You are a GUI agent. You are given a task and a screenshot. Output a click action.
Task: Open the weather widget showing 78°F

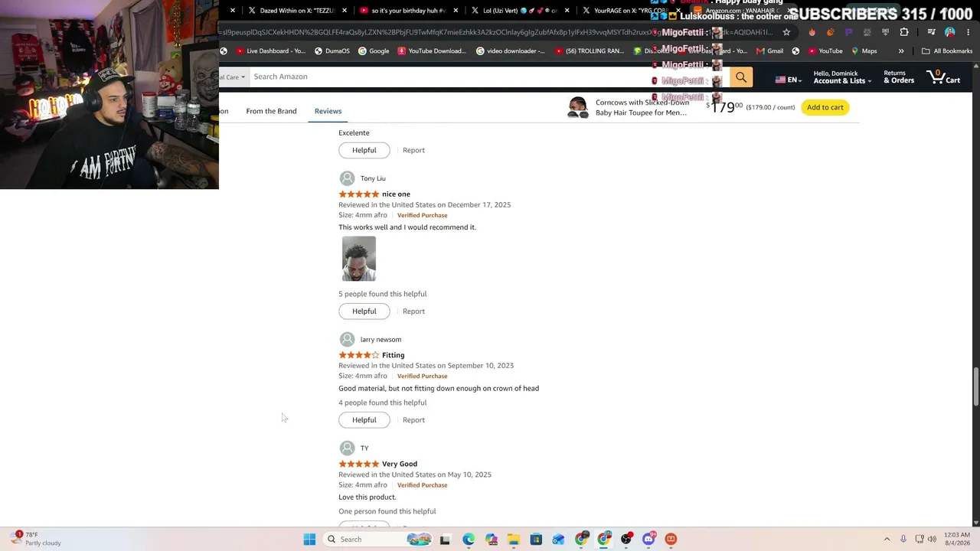(36, 539)
